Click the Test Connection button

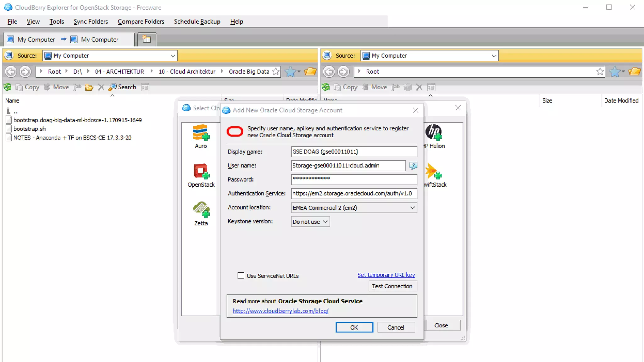coord(392,286)
